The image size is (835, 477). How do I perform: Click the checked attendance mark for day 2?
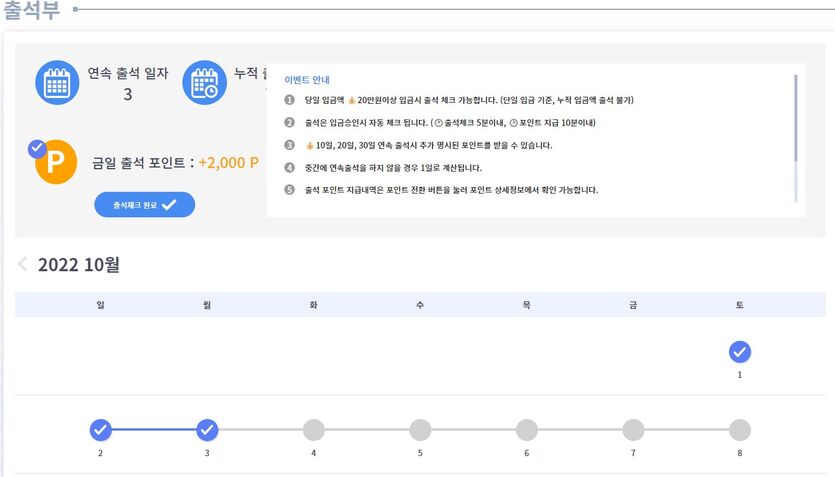click(101, 430)
